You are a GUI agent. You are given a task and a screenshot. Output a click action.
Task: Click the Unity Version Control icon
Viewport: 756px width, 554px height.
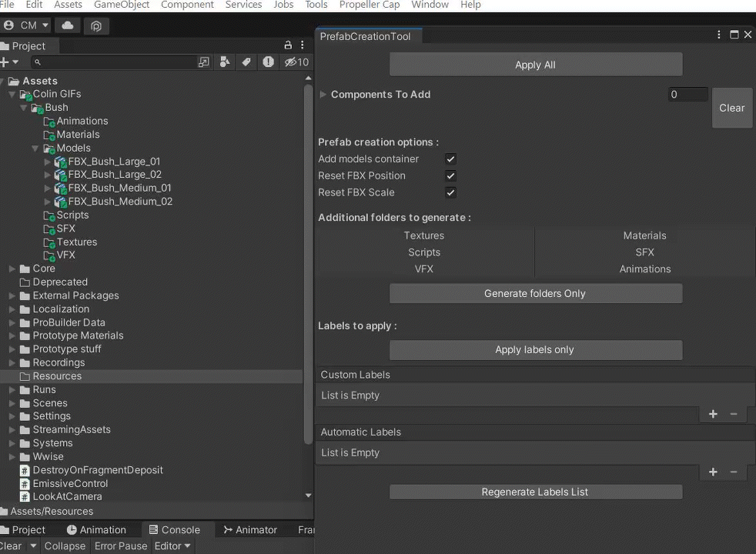[x=96, y=25]
